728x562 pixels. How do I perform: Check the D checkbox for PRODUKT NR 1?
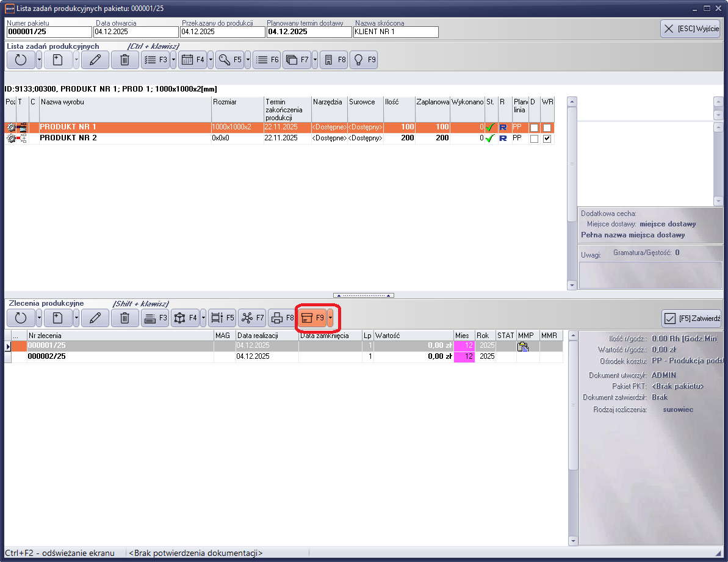point(534,128)
